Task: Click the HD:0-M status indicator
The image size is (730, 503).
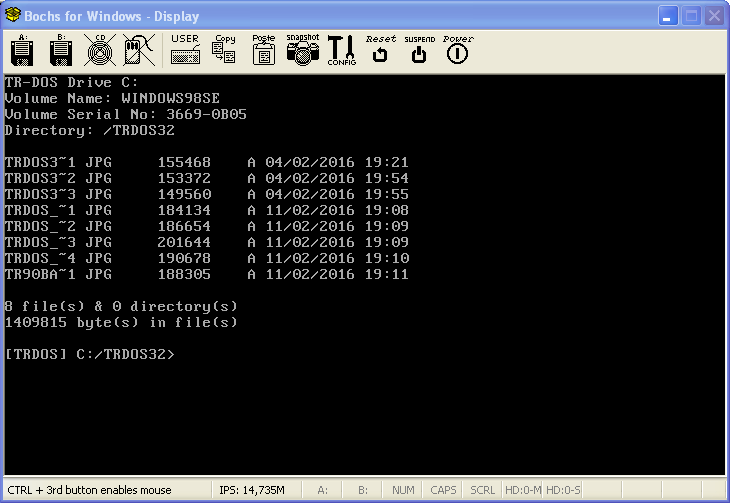Action: (522, 490)
